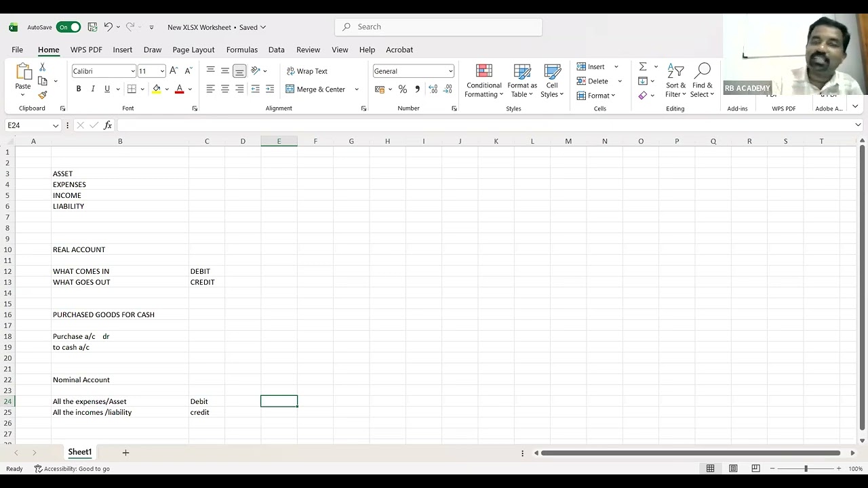Switch to the Formulas tab
This screenshot has width=868, height=488.
coord(242,49)
